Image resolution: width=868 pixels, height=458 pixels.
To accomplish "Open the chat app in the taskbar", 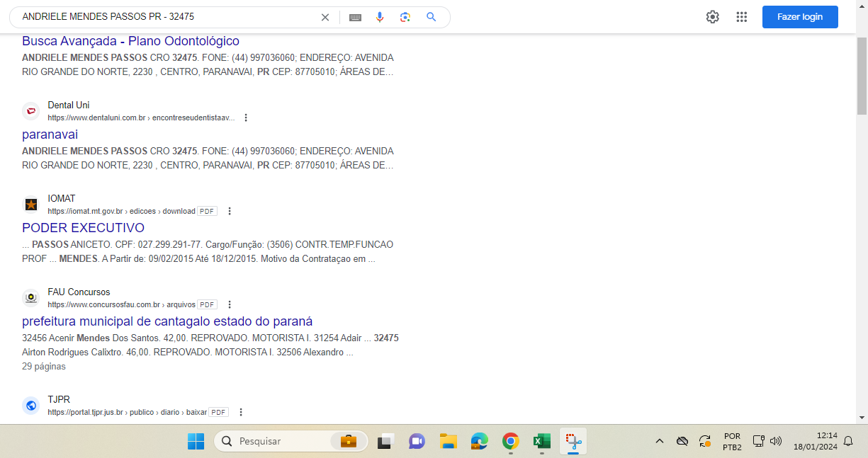I will click(417, 441).
